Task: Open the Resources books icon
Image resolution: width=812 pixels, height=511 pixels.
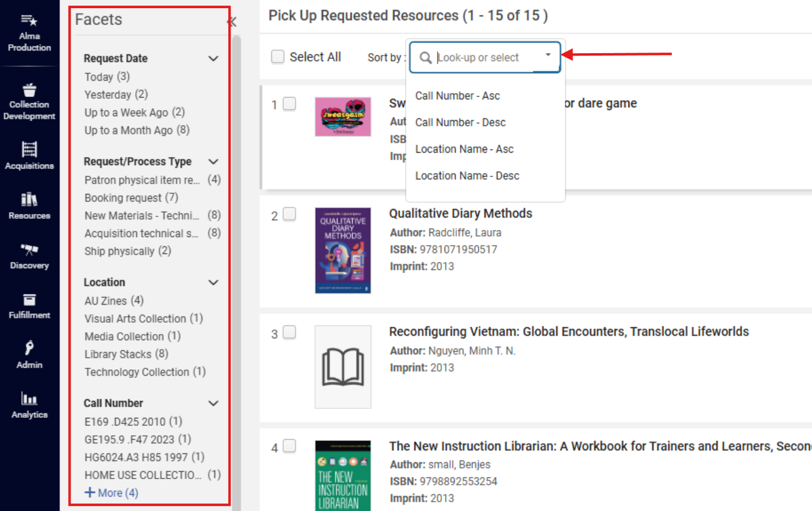Action: 29,200
